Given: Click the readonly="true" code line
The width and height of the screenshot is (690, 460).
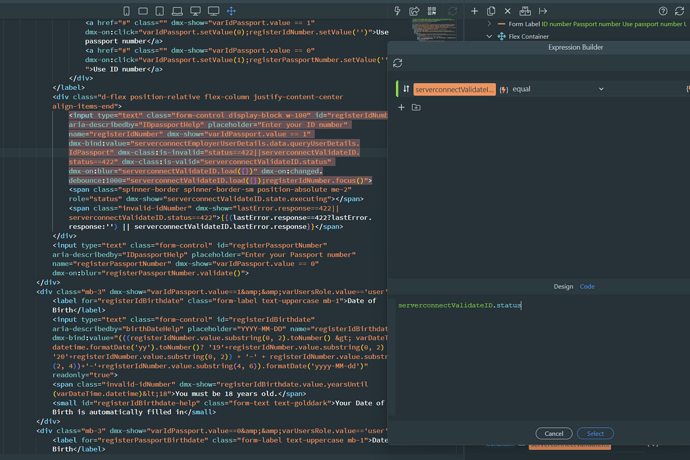Looking at the screenshot, I should click(x=85, y=375).
